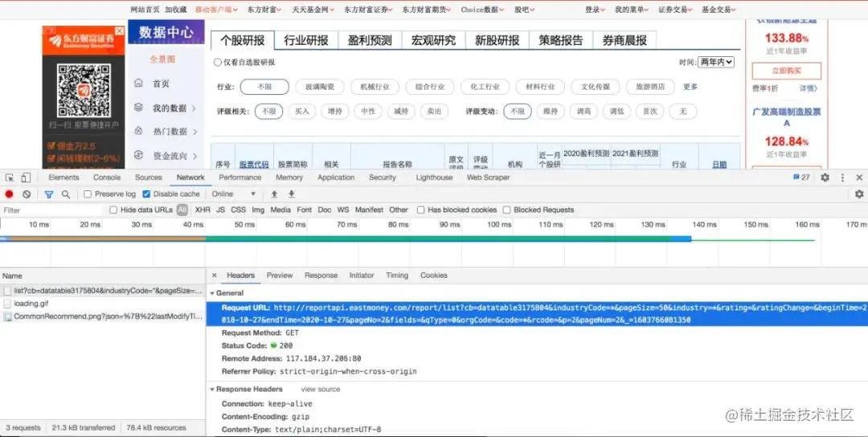Select the 调高 rating change filter
Image resolution: width=868 pixels, height=437 pixels.
point(583,111)
